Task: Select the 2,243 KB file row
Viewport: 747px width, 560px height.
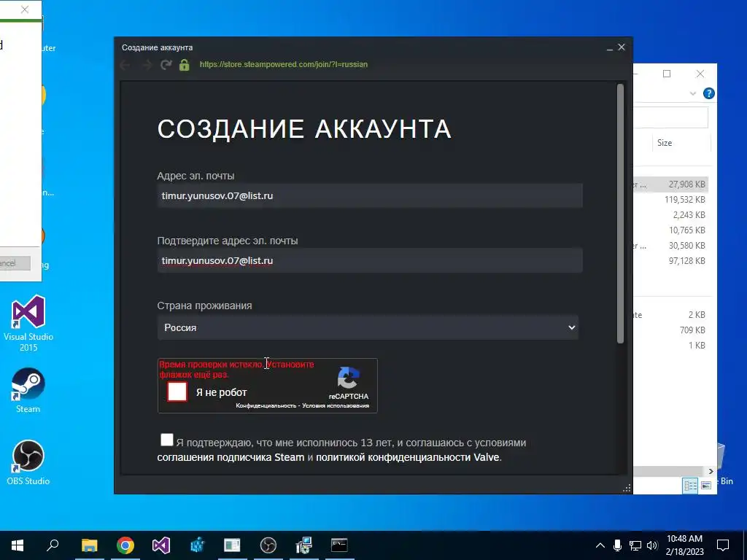Action: [672, 215]
